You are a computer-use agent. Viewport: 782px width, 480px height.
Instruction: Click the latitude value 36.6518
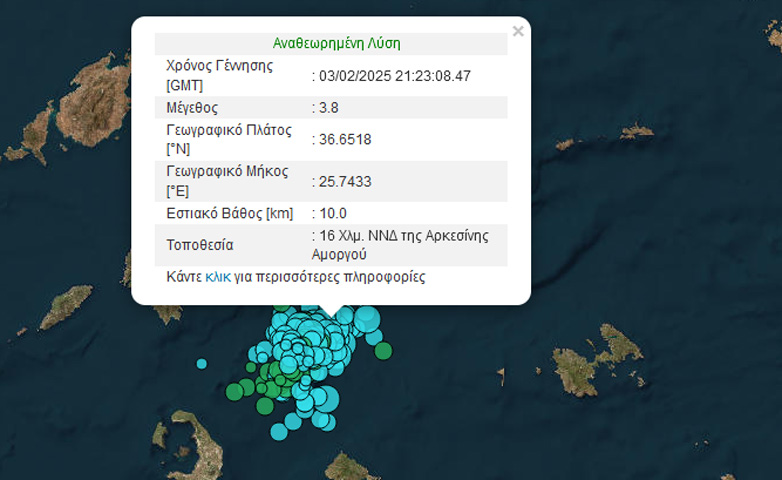click(x=345, y=139)
